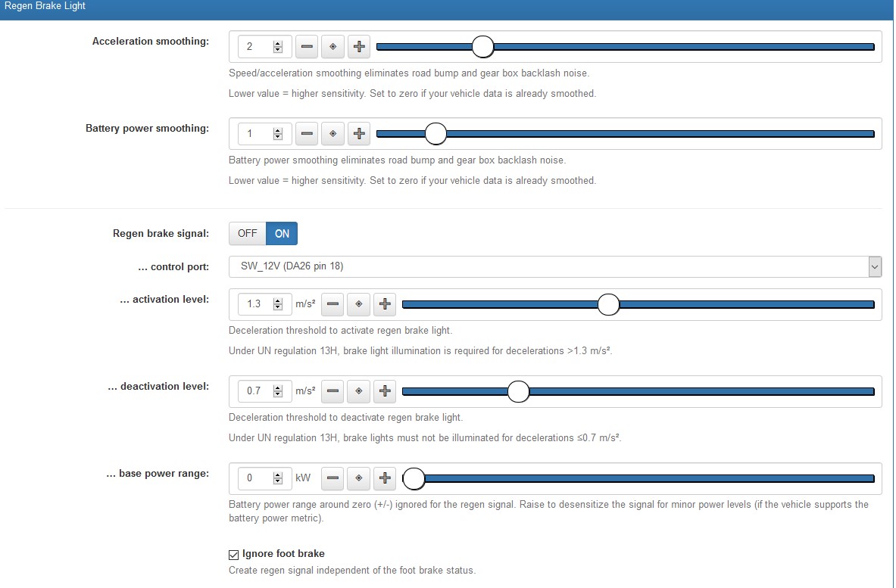Increase Battery power smoothing with plus
The width and height of the screenshot is (896, 588).
click(x=359, y=134)
